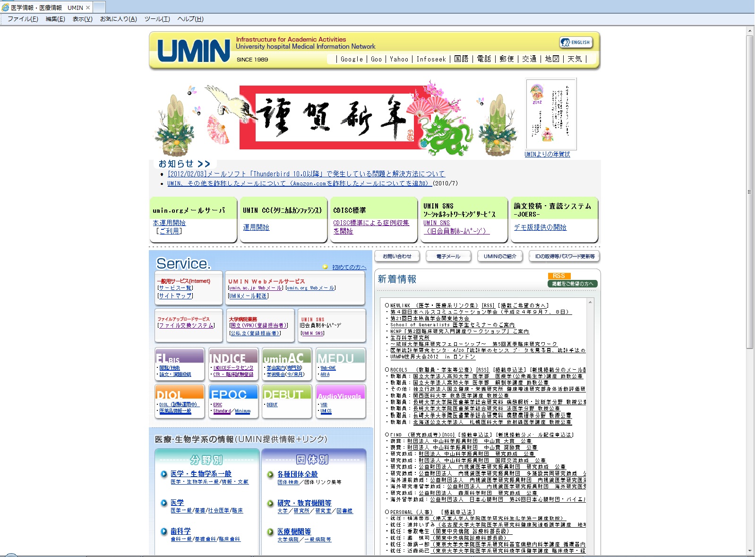This screenshot has height=557, width=756.
Task: Open the お気に入り(A) menu
Action: pyautogui.click(x=118, y=19)
